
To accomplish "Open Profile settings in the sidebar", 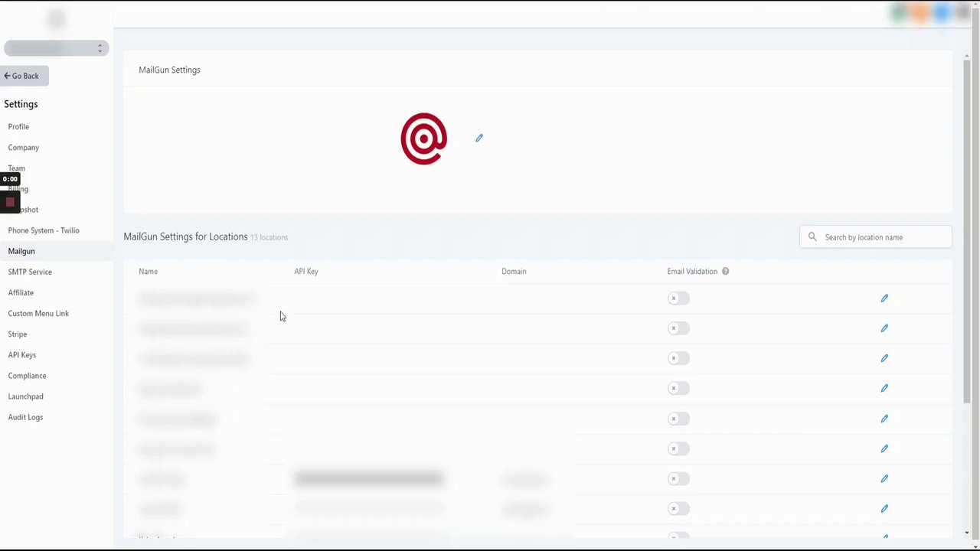I will pyautogui.click(x=18, y=126).
